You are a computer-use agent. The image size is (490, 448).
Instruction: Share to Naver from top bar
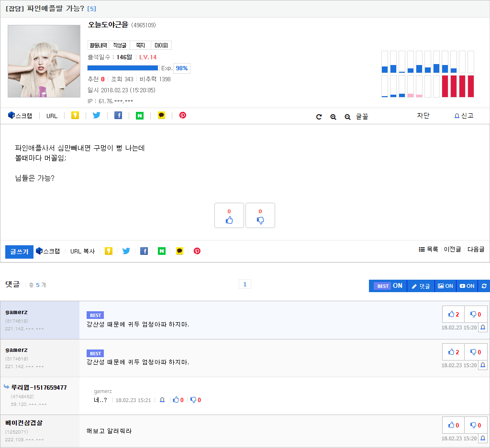(140, 116)
